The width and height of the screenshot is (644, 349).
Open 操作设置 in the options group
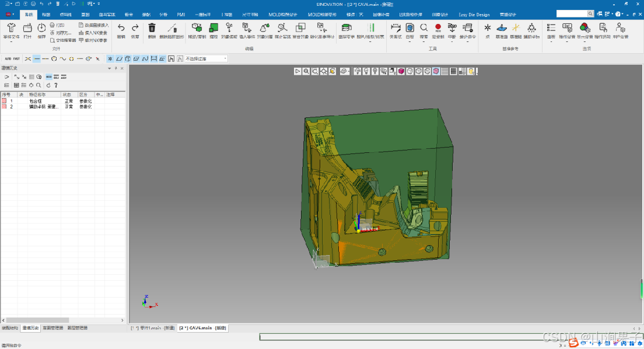(x=566, y=27)
